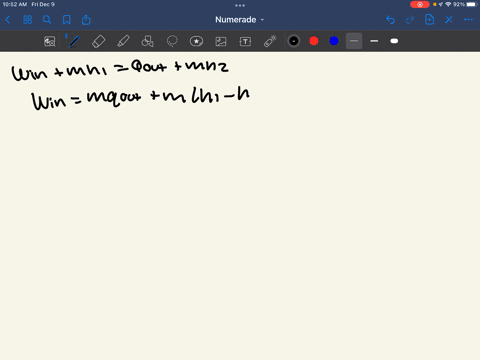Viewport: 480px width, 360px height.
Task: Select the thinnest stroke width
Action: point(354,41)
